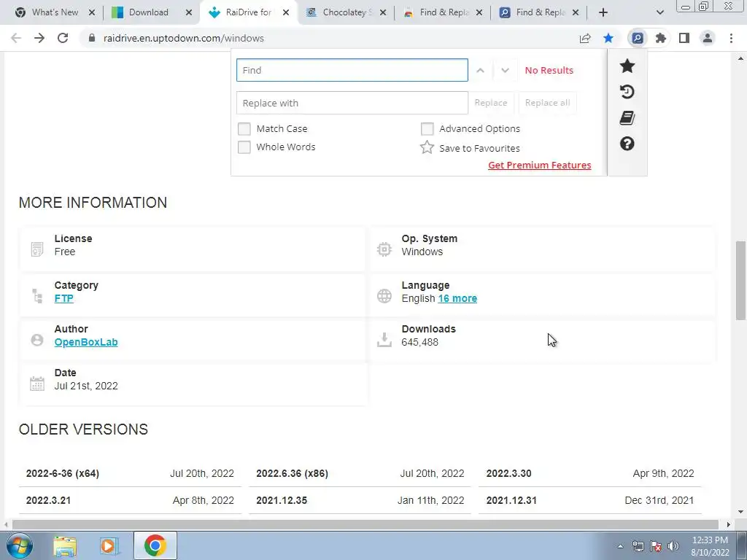This screenshot has height=560, width=747.
Task: Switch to second Find & Replace tab
Action: (x=538, y=12)
